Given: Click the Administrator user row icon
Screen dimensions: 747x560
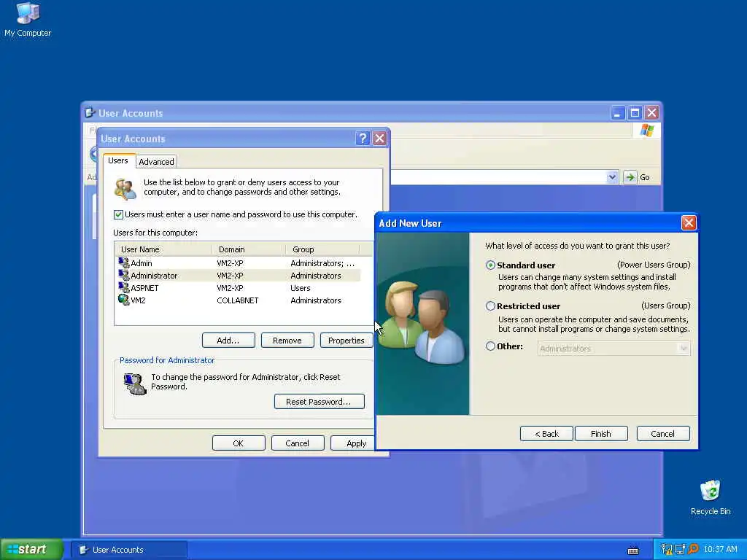Looking at the screenshot, I should (124, 275).
